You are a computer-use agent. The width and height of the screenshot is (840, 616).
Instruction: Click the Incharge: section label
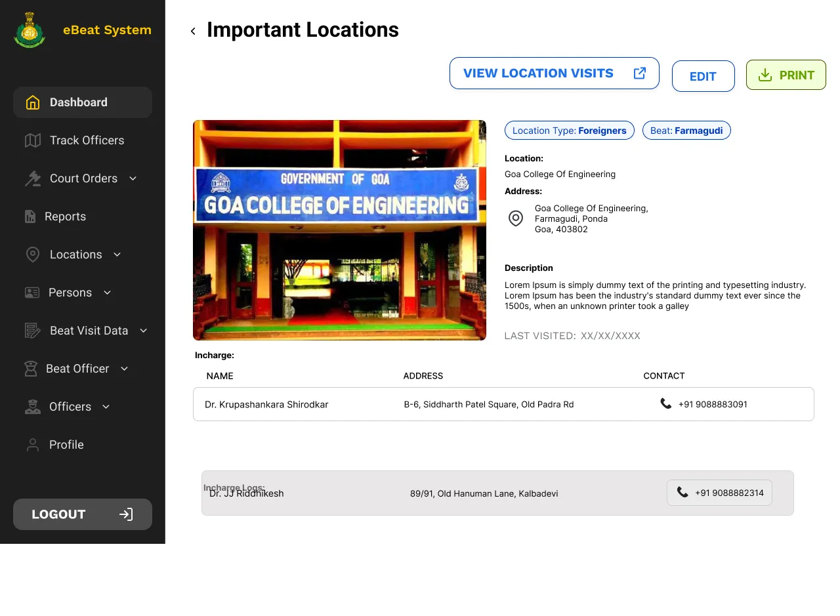pos(215,355)
